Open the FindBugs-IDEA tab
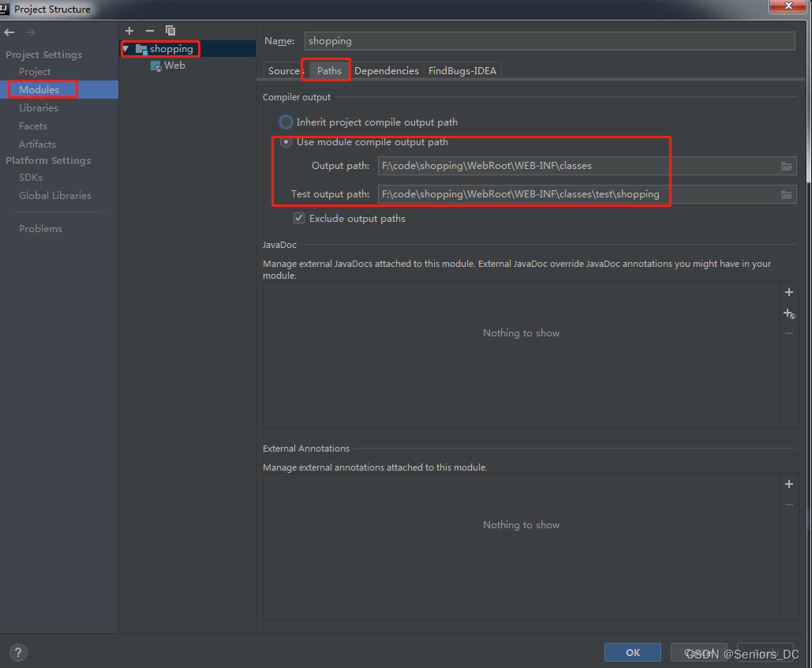This screenshot has width=812, height=668. [x=462, y=71]
